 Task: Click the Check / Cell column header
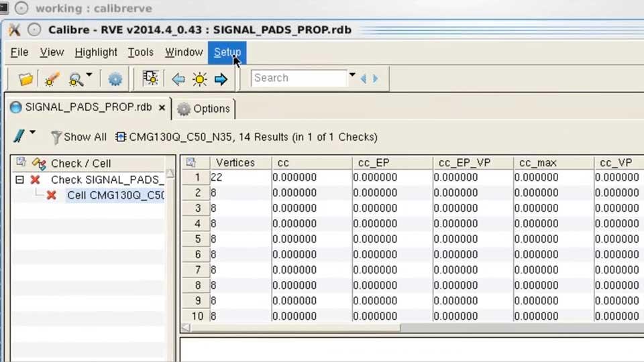tap(81, 164)
